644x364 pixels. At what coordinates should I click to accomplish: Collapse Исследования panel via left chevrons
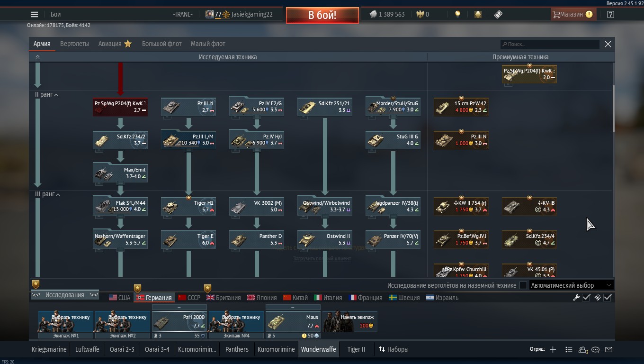tap(36, 295)
